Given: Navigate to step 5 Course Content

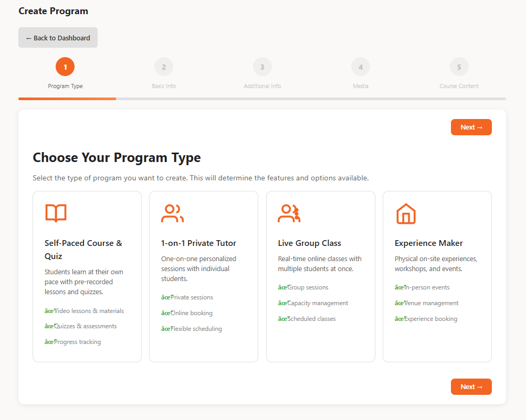Looking at the screenshot, I should 459,67.
